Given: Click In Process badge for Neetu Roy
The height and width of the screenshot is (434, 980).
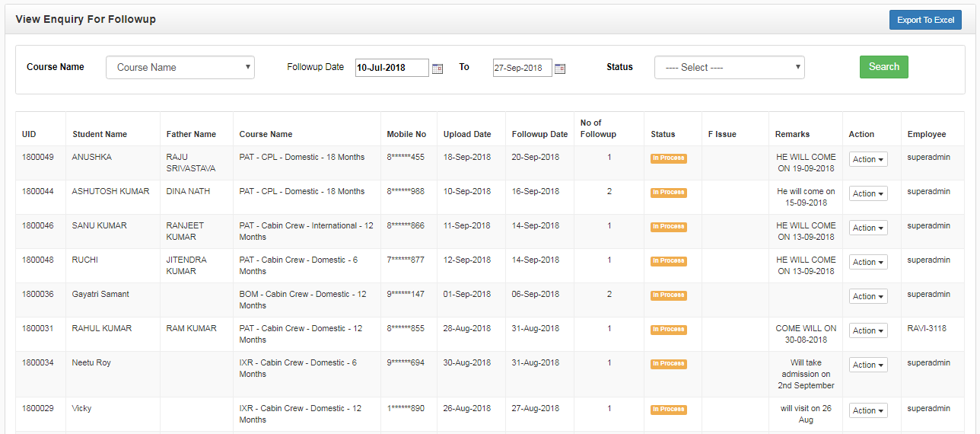Looking at the screenshot, I should [x=669, y=364].
